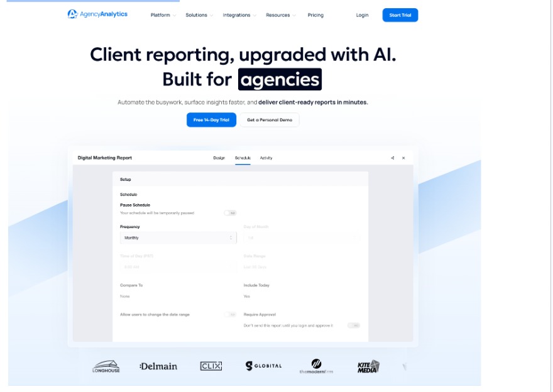Click the AgencyAnalytics logo icon
This screenshot has width=553, height=392.
point(72,14)
